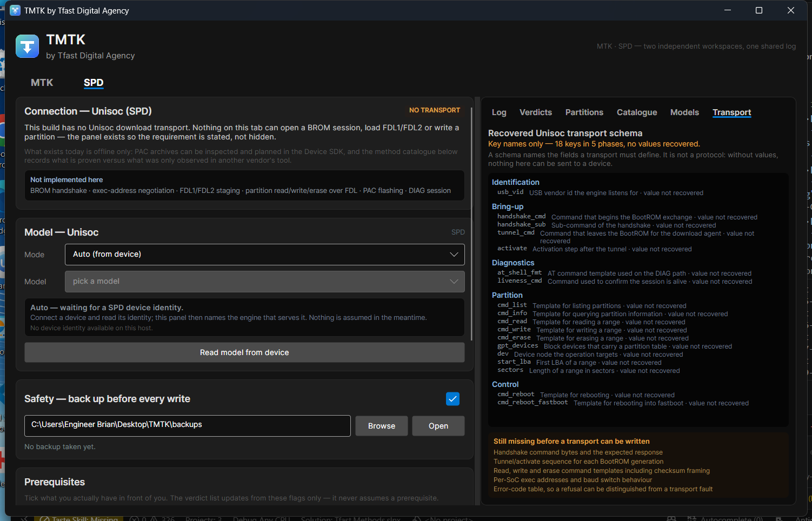This screenshot has width=812, height=521.
Task: Click the Browse button for backup folder
Action: click(x=382, y=426)
